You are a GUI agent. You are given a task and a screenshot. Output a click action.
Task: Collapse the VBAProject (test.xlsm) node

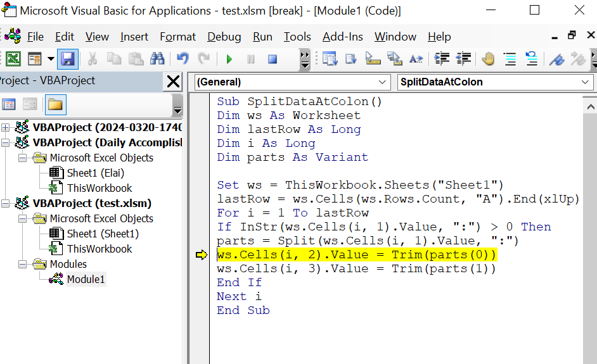click(x=5, y=203)
